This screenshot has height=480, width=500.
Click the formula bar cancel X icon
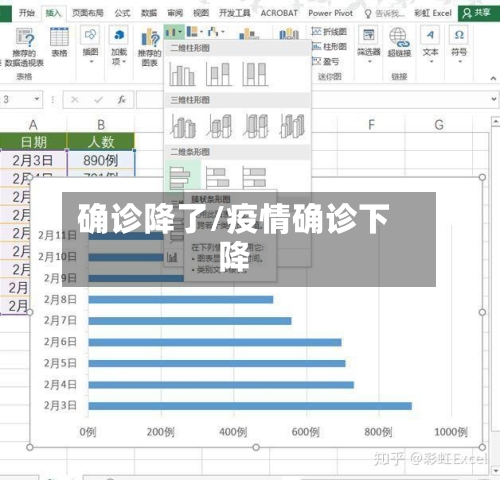click(75, 100)
